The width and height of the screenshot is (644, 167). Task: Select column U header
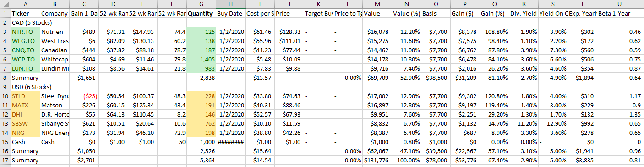point(620,5)
